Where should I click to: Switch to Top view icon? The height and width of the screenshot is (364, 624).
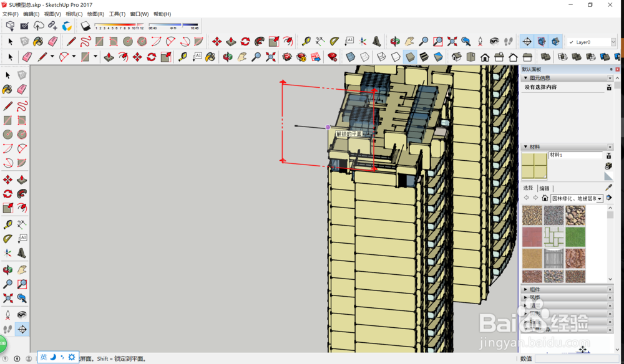[x=470, y=57]
